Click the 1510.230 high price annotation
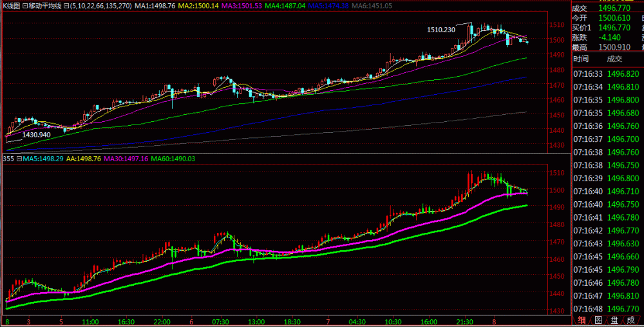644x327 pixels. click(x=440, y=30)
